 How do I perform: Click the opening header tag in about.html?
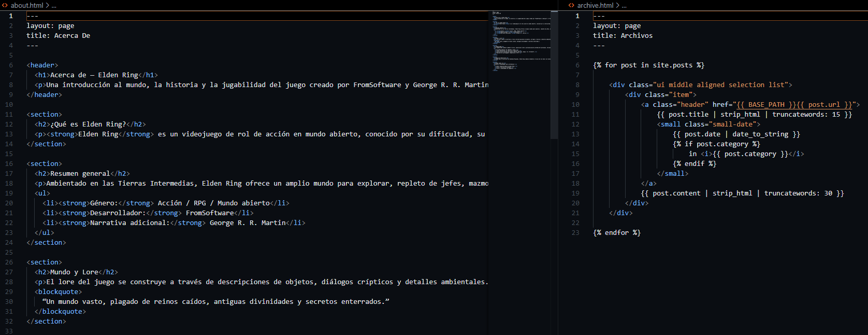(42, 65)
